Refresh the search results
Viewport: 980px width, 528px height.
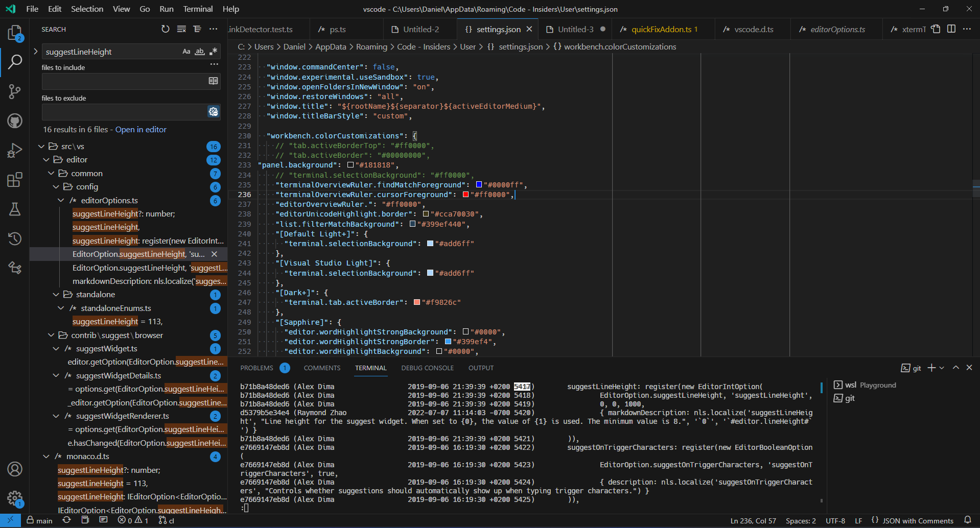(x=165, y=29)
